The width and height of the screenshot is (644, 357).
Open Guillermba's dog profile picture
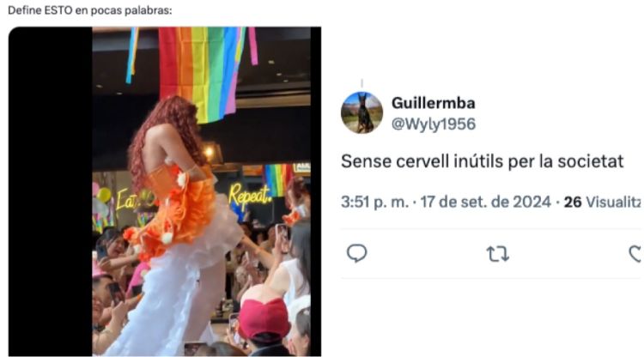point(361,112)
